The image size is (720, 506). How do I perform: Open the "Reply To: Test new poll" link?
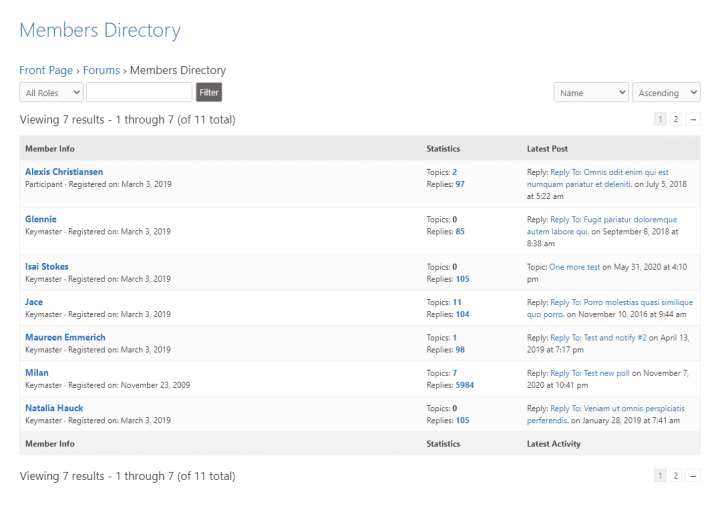590,373
